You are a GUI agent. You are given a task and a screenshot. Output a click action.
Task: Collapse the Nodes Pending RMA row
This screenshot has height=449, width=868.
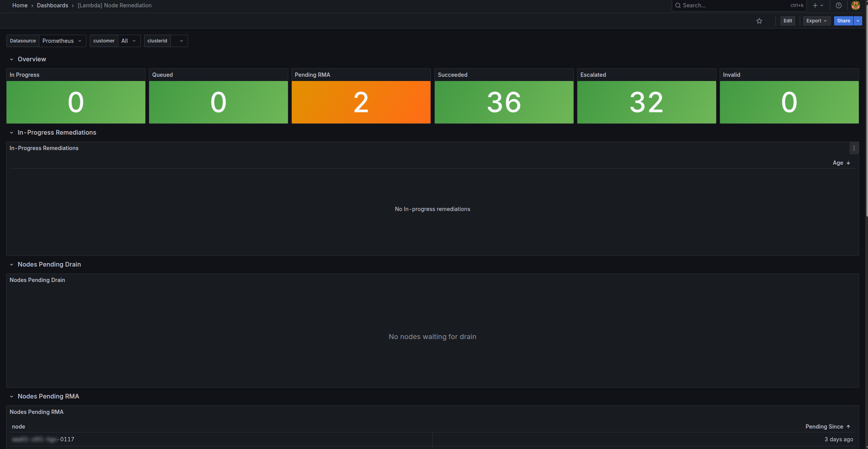pos(12,397)
